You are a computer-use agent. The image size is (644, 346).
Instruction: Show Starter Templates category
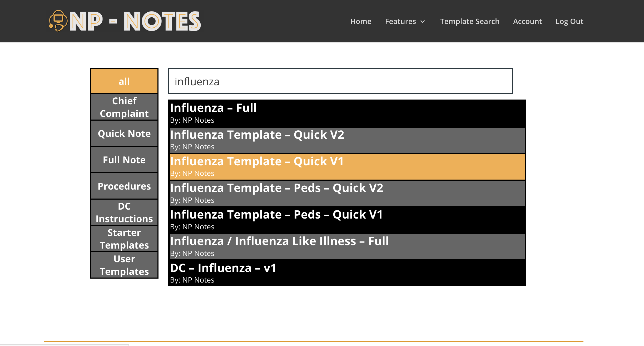[124, 239]
